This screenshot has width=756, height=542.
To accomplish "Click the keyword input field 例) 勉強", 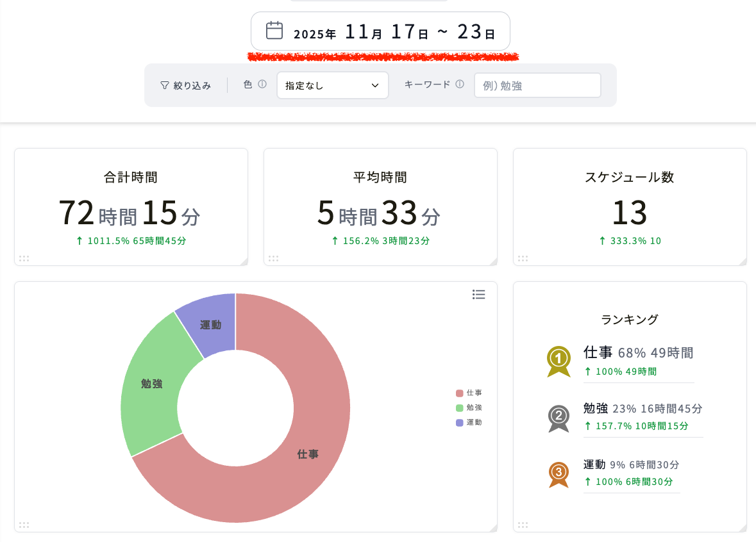I will point(537,85).
